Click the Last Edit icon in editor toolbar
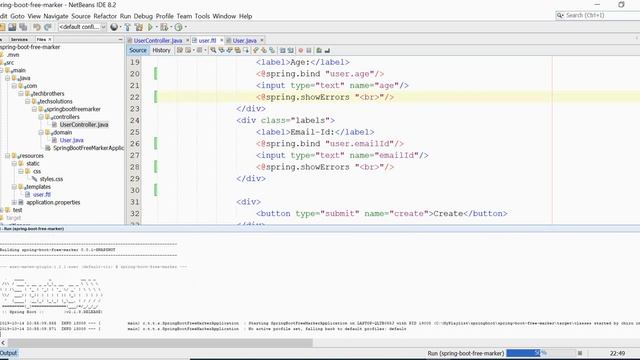 (x=180, y=50)
